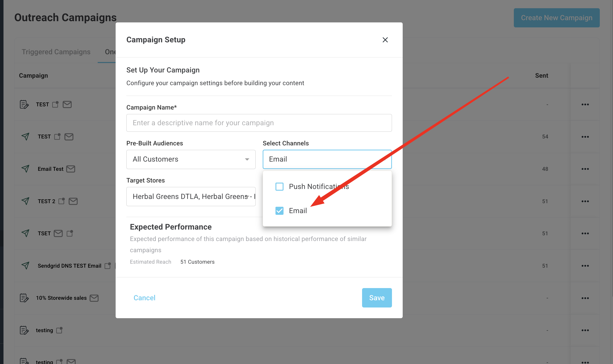Screen dimensions: 613x364
Task: Click the envelope icon beside 10% Storewide sales
Action: pos(94,298)
